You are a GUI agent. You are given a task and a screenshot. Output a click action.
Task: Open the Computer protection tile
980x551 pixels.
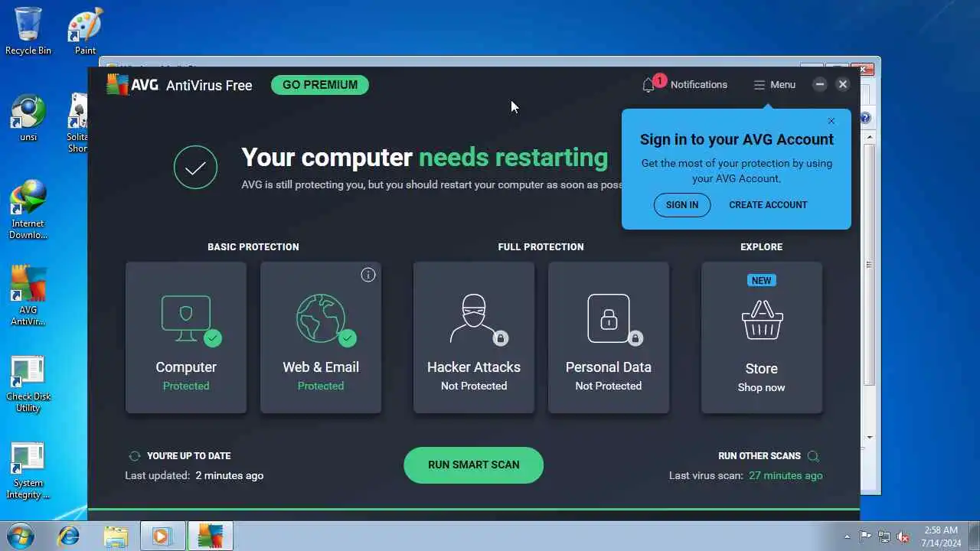pyautogui.click(x=186, y=337)
